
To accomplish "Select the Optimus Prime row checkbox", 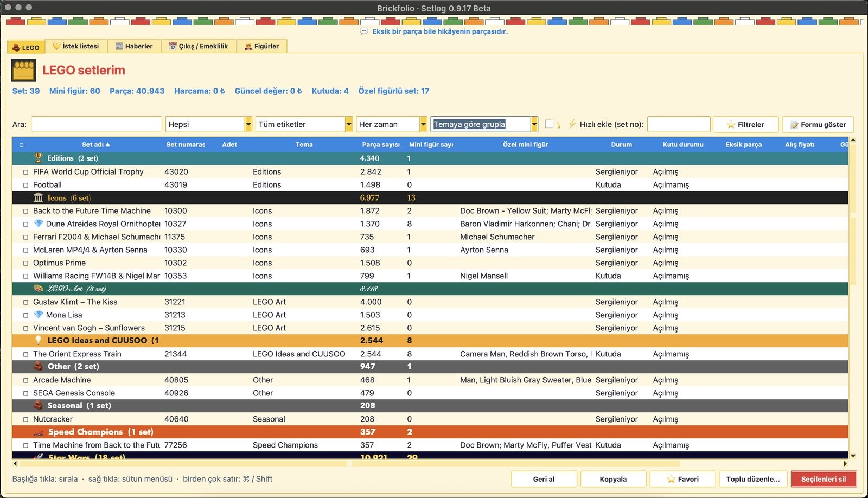I will pos(25,263).
